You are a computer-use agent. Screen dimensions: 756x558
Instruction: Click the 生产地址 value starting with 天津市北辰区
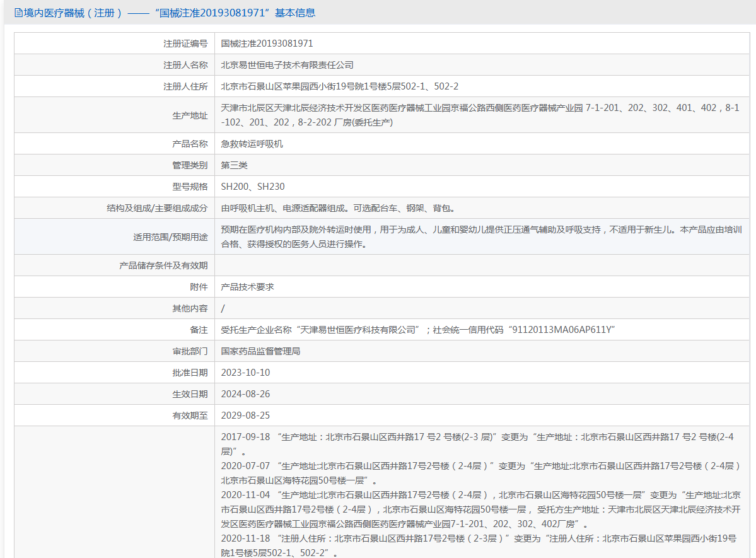click(x=479, y=115)
